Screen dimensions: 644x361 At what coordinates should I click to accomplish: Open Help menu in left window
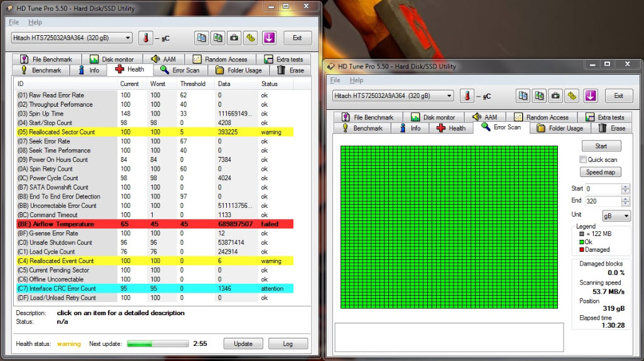(x=35, y=22)
